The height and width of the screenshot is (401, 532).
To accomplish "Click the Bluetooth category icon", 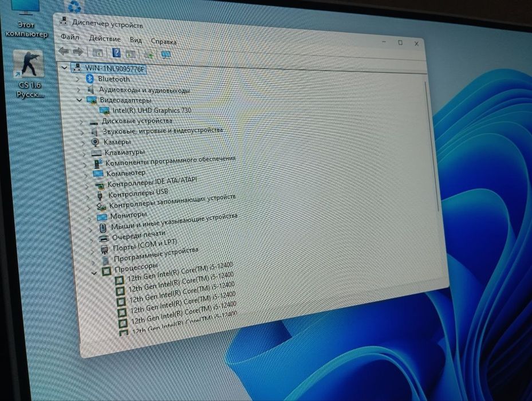I will pyautogui.click(x=89, y=79).
